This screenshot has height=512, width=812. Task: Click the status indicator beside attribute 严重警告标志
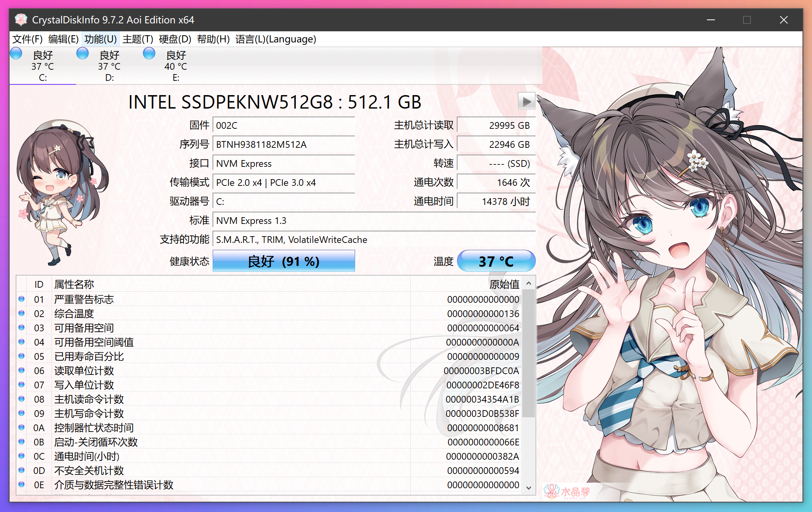(21, 299)
